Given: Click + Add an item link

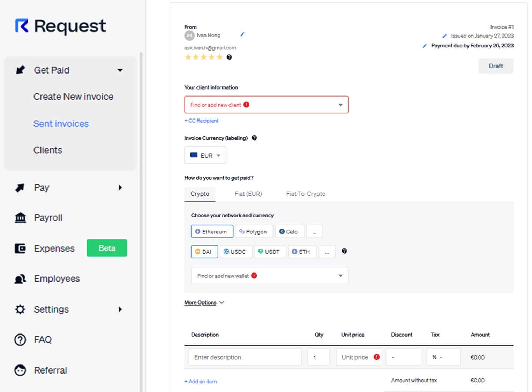Looking at the screenshot, I should (201, 382).
